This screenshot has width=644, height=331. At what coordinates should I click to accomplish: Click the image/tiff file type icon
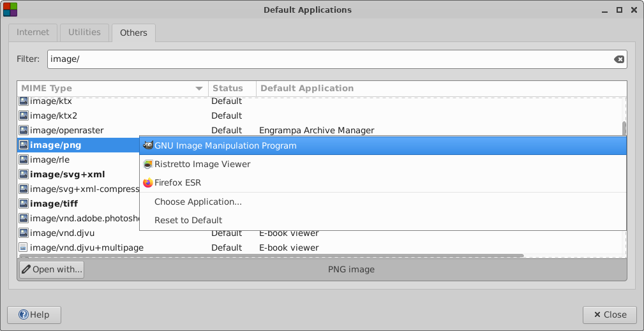(24, 203)
